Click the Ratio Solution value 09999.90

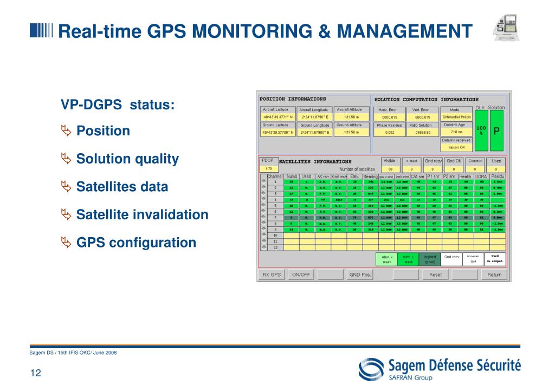423,133
